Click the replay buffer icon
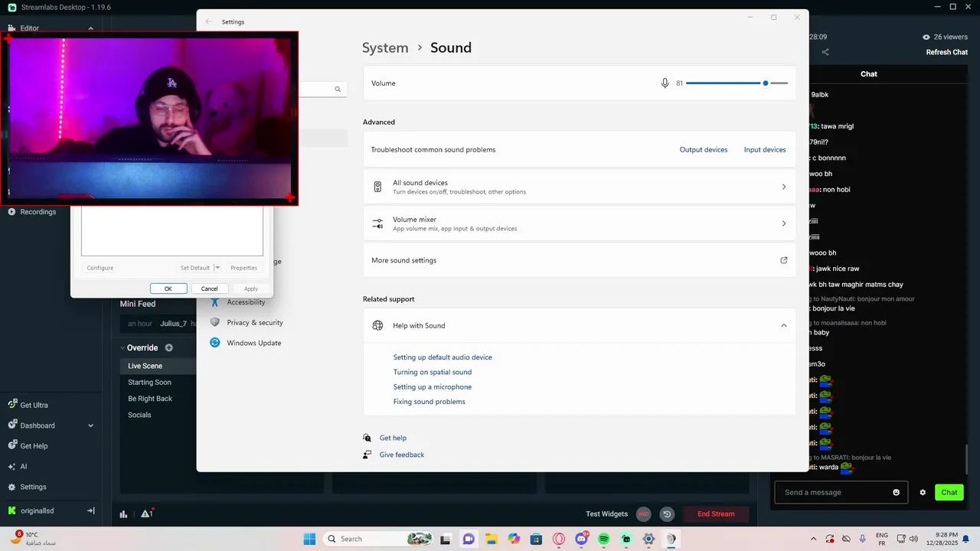This screenshot has width=980, height=551. coord(668,514)
